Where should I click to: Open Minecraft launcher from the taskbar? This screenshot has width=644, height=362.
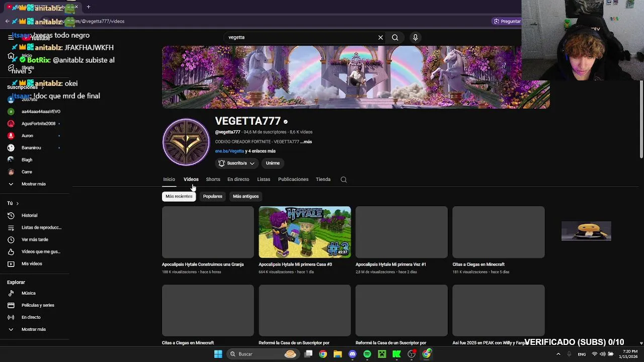[x=382, y=354]
